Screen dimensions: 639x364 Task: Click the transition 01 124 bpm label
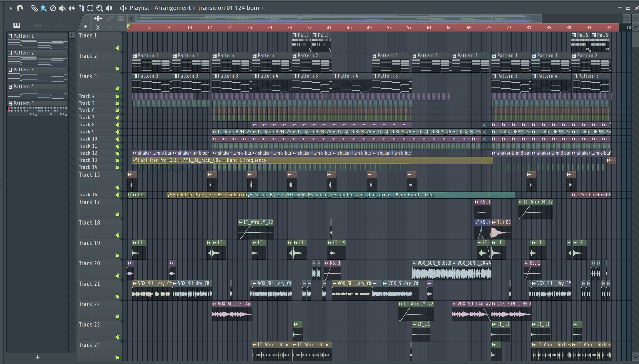pos(229,8)
